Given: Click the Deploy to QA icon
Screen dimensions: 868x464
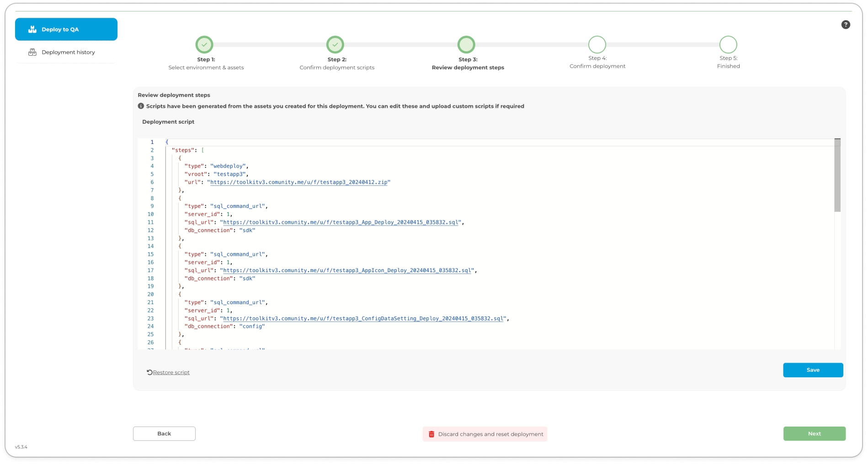Looking at the screenshot, I should 32,29.
